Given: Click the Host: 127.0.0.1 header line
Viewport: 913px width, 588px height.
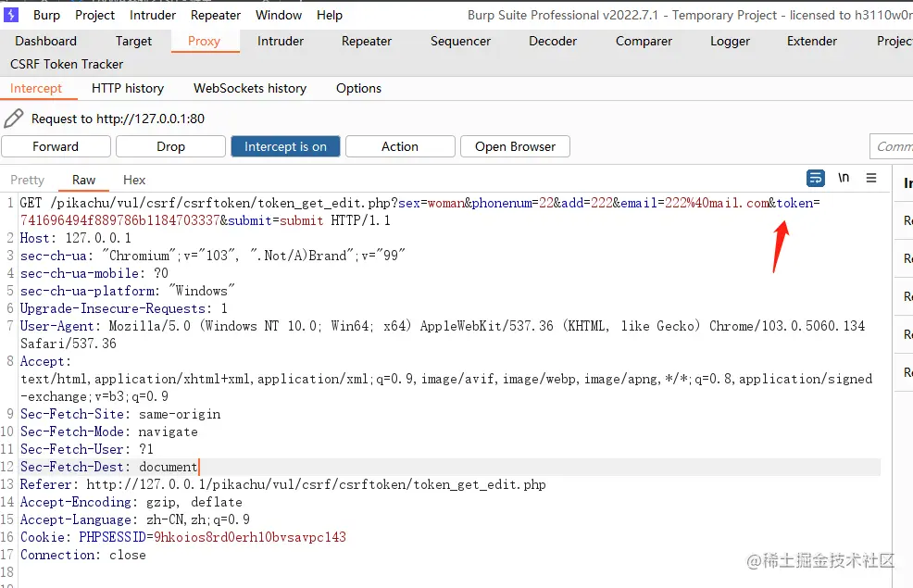Looking at the screenshot, I should tap(76, 238).
